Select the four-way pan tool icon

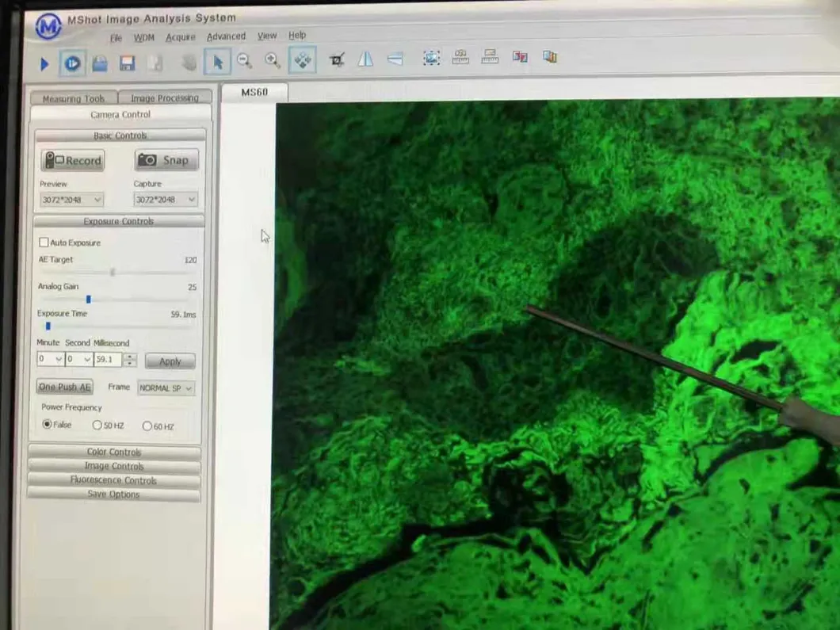pos(303,60)
